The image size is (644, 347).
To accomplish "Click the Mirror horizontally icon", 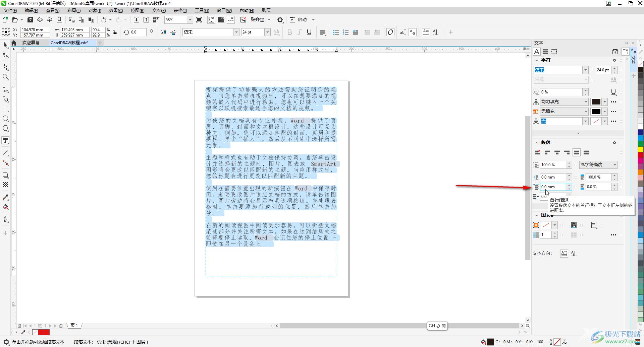I will pos(163,32).
